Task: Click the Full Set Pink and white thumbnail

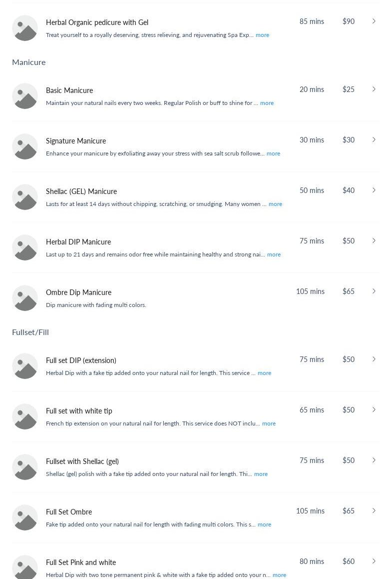Action: 24,567
